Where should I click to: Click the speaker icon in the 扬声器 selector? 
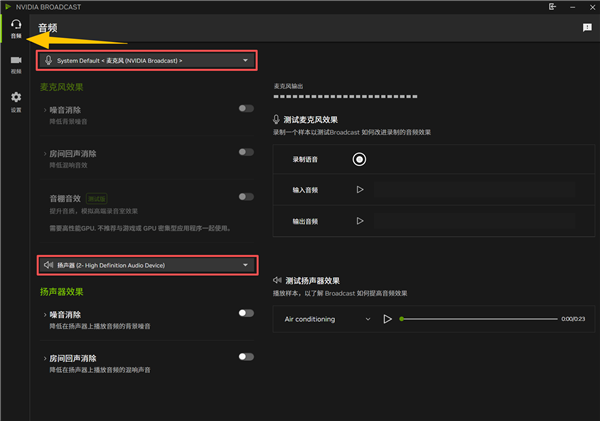click(x=47, y=265)
